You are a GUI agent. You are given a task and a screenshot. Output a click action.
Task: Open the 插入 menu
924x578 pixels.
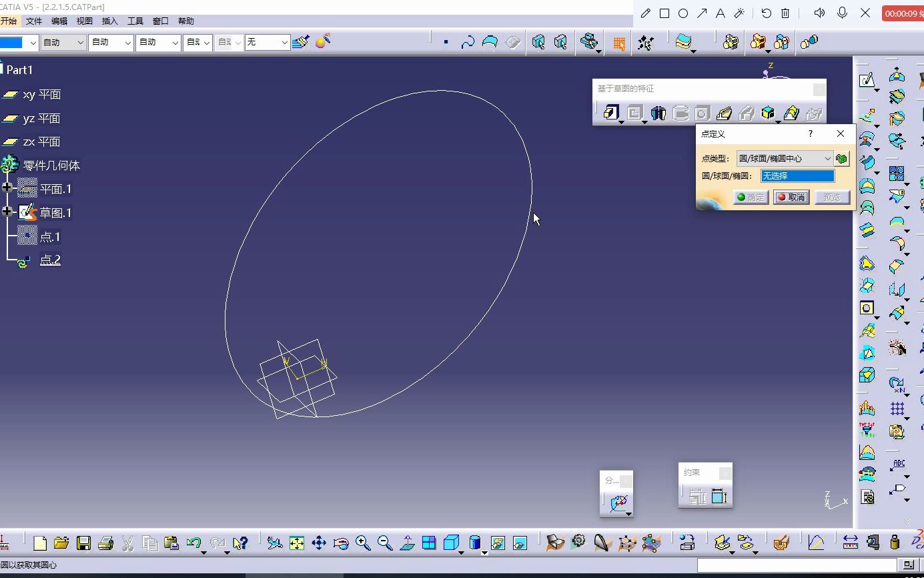click(109, 21)
